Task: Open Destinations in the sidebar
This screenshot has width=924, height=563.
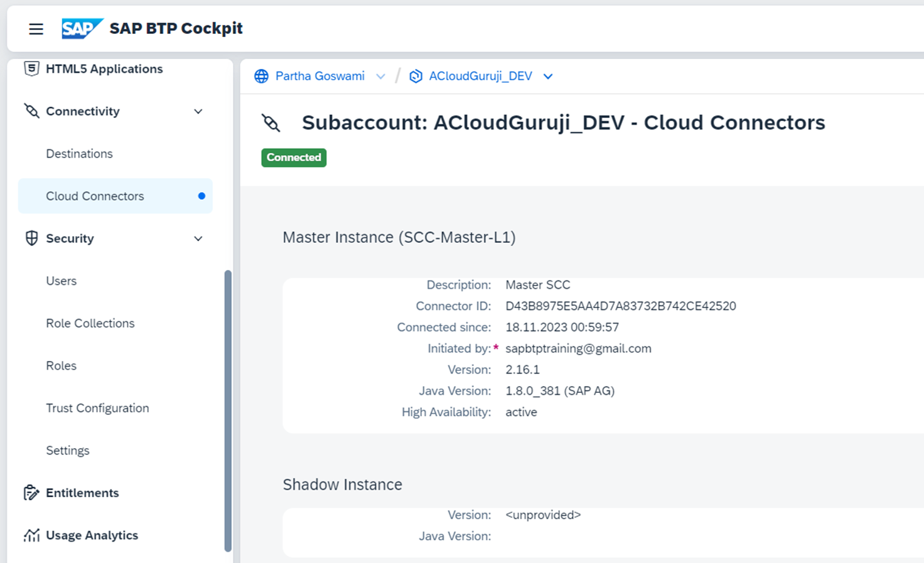Action: [x=79, y=154]
